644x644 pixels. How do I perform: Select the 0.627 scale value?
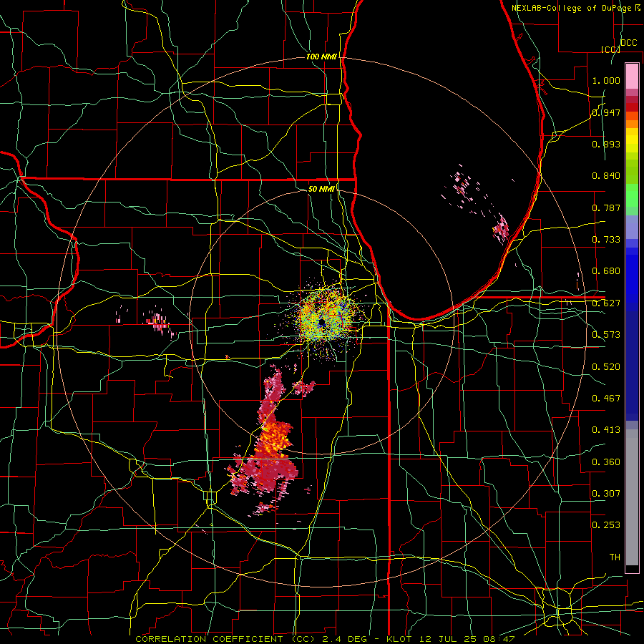[606, 303]
